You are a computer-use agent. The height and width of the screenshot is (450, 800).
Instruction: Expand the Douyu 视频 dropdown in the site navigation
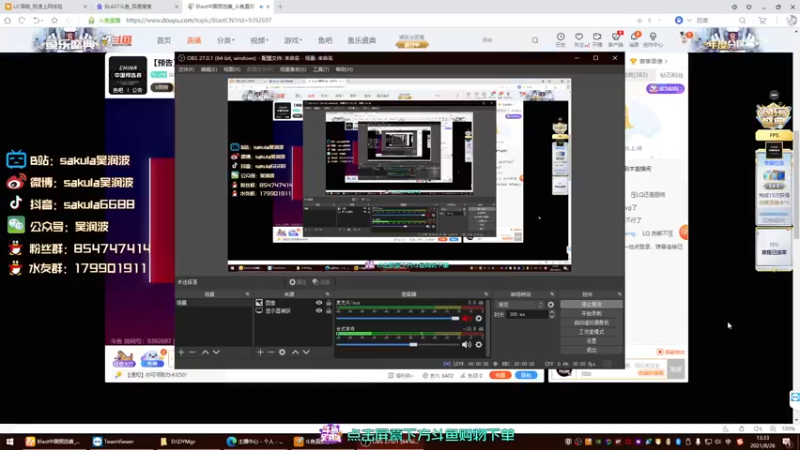pyautogui.click(x=259, y=40)
